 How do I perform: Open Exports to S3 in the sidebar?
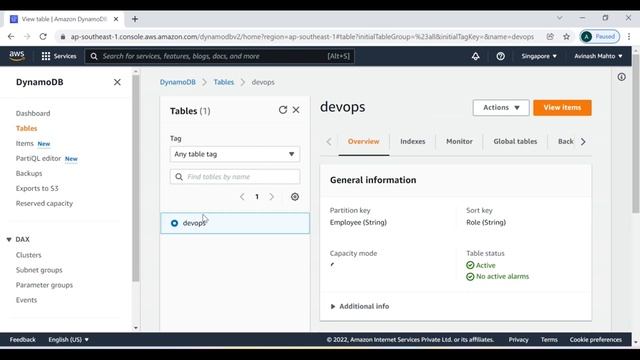tap(37, 188)
